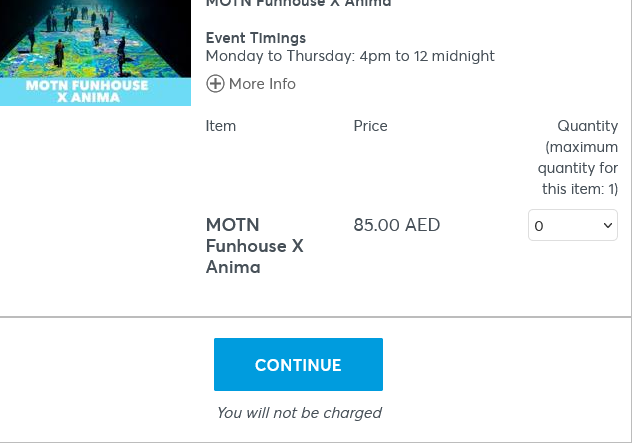640x446 pixels.
Task: Click the horizontal divider above CONTINUE
Action: (316, 317)
